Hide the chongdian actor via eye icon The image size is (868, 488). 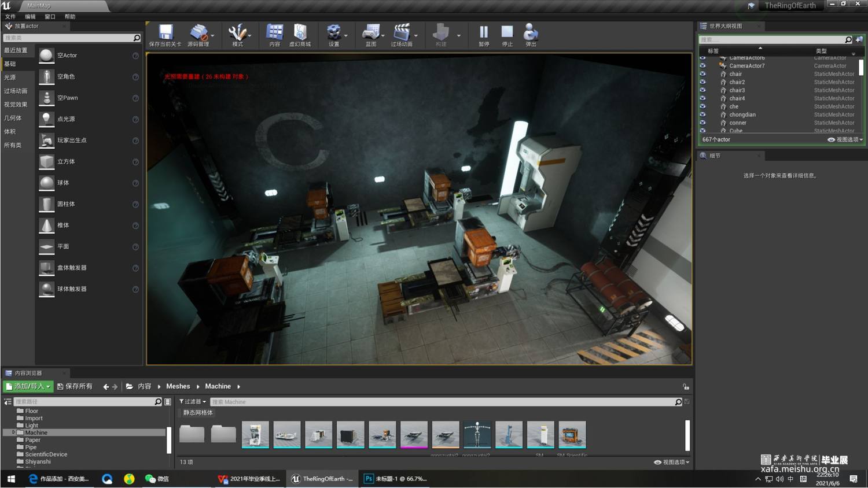point(703,114)
